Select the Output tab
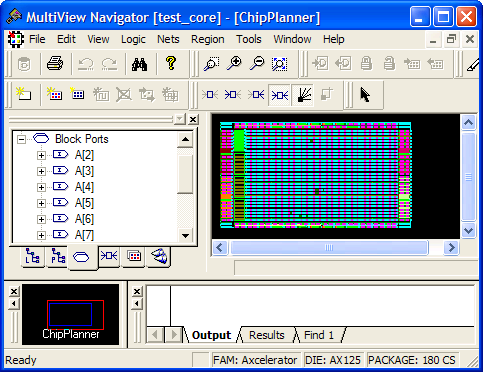This screenshot has width=483, height=372. pyautogui.click(x=211, y=335)
